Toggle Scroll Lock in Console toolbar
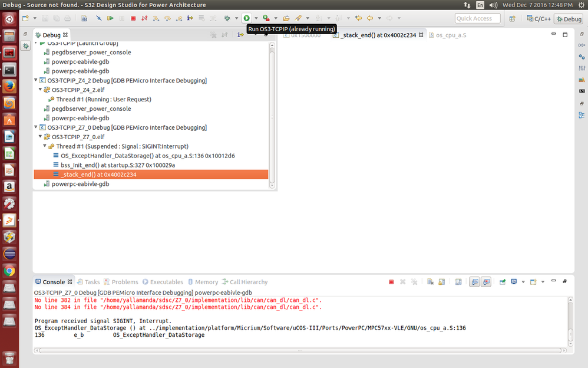Image resolution: width=588 pixels, height=368 pixels. [442, 282]
